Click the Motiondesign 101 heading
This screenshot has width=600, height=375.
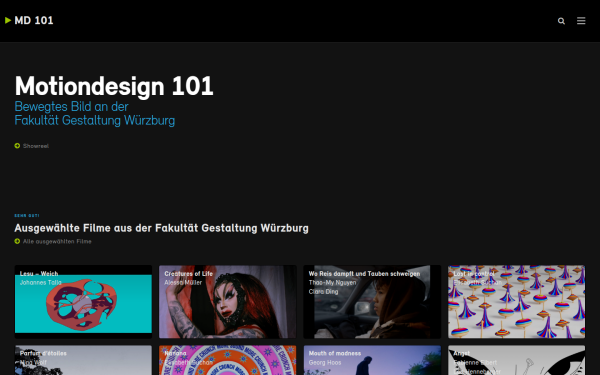coord(114,86)
